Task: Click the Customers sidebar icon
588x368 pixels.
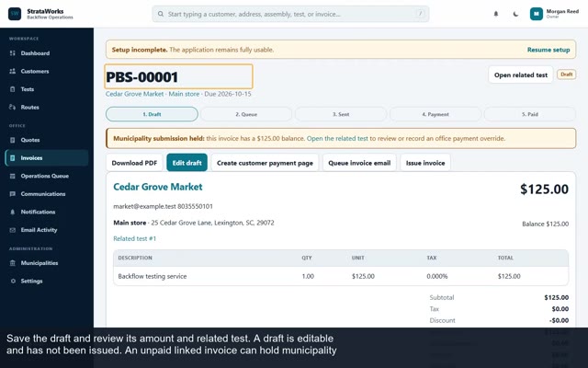Action: click(x=12, y=72)
